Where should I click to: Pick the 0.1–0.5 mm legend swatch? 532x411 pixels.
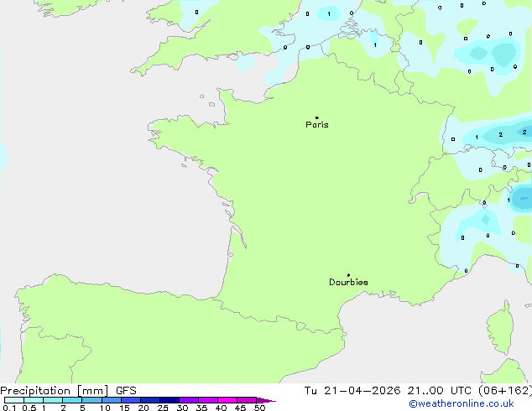click(x=14, y=400)
